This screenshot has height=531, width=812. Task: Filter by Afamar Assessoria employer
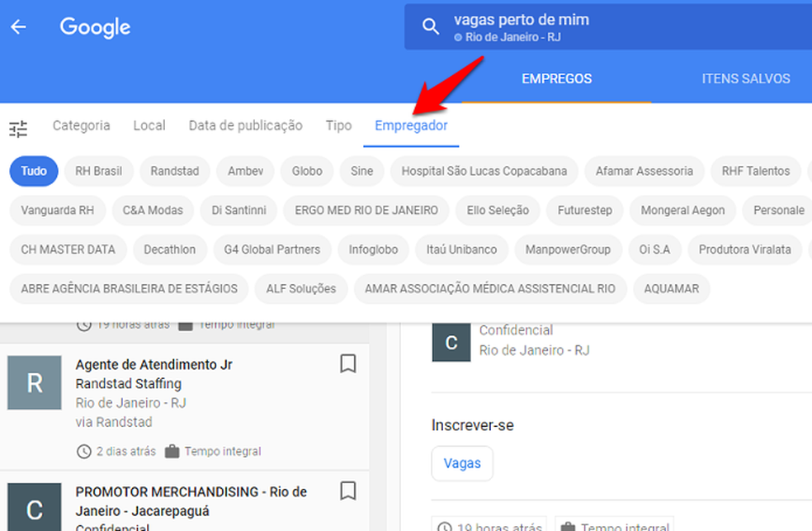[x=644, y=171]
